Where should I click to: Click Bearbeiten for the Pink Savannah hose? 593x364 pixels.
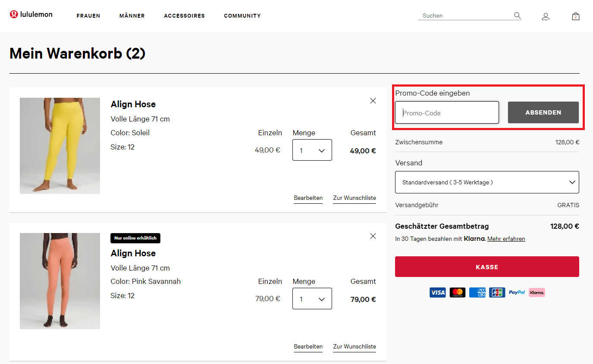point(308,347)
